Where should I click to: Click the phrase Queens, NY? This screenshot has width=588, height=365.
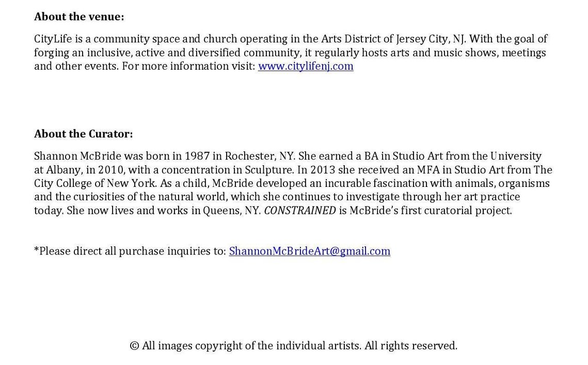pos(232,211)
